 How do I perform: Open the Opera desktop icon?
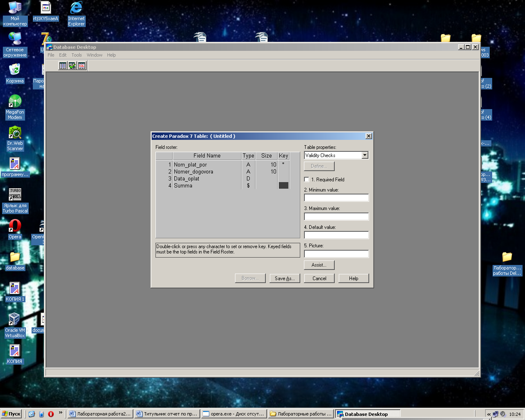click(15, 229)
